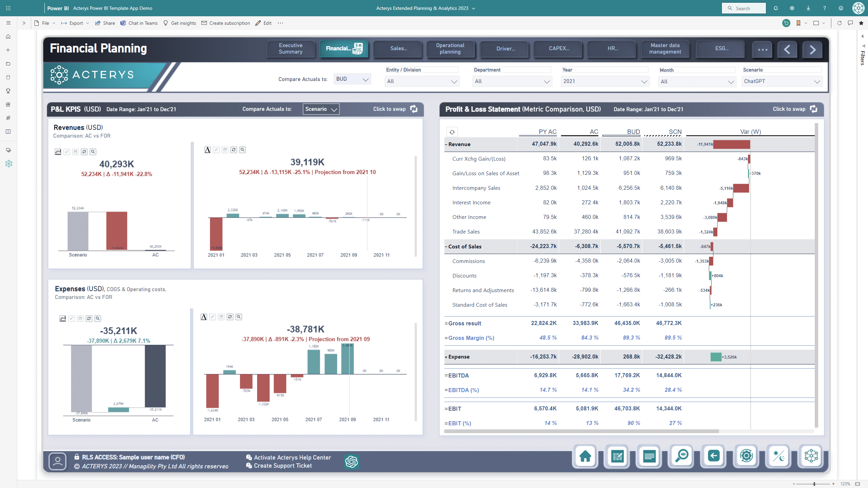Switch to Operational planning tab
868x488 pixels.
coord(450,48)
